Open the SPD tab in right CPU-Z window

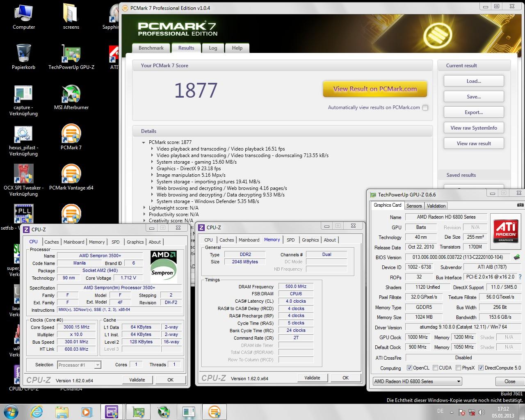(x=291, y=240)
